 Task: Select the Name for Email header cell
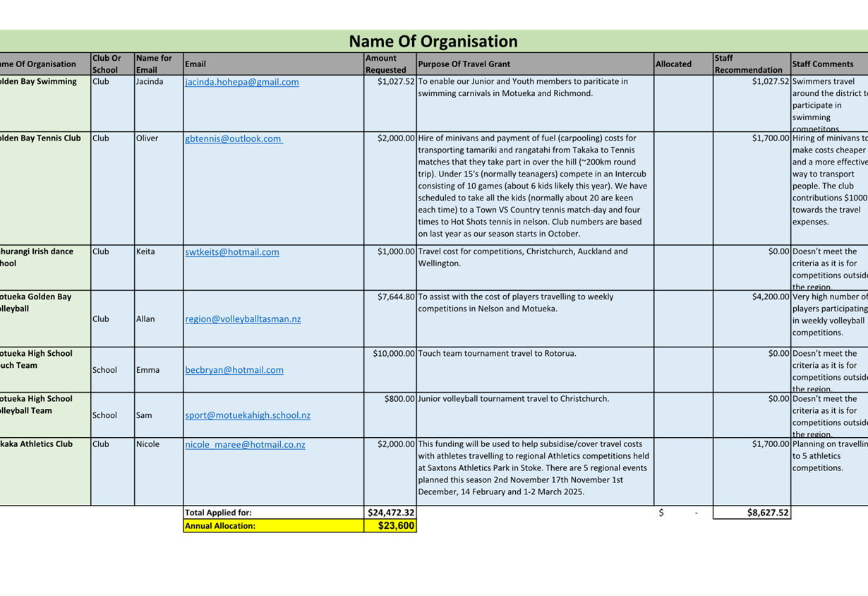coord(159,64)
